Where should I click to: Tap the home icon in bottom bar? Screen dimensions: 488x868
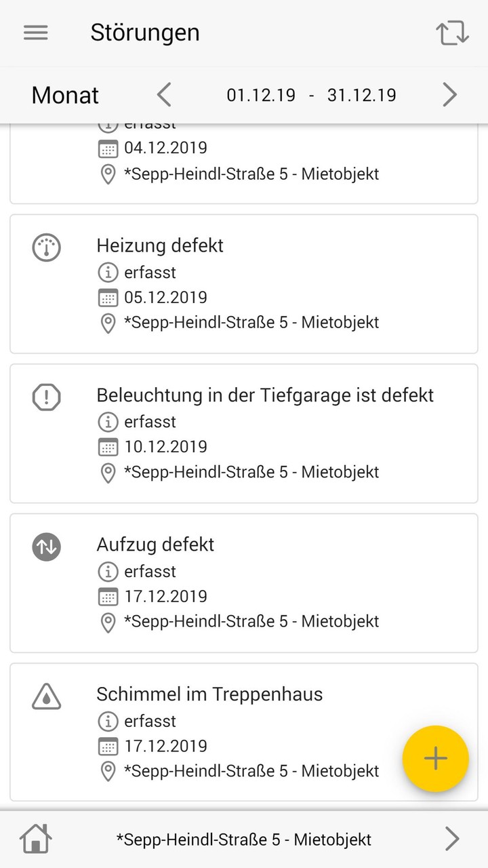point(36,839)
